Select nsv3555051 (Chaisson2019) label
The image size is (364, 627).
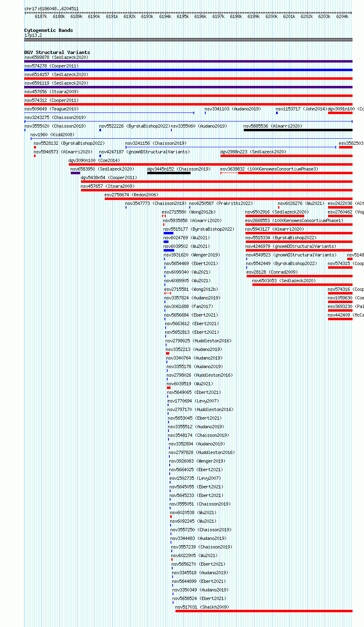(200, 504)
